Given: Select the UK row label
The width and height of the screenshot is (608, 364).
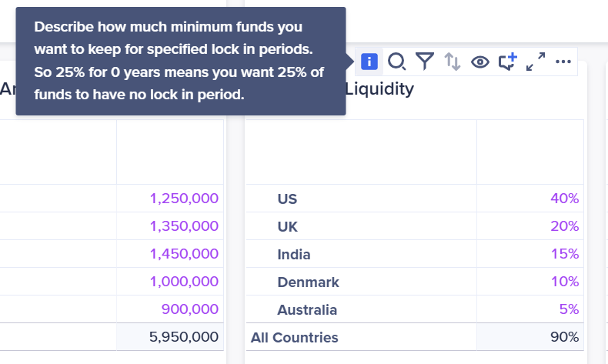Looking at the screenshot, I should (x=288, y=227).
